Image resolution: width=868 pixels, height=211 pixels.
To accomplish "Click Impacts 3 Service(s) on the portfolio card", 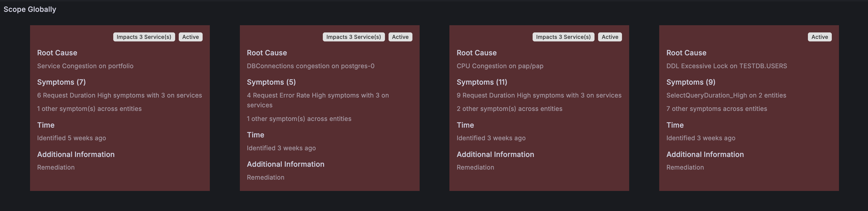I will (144, 37).
